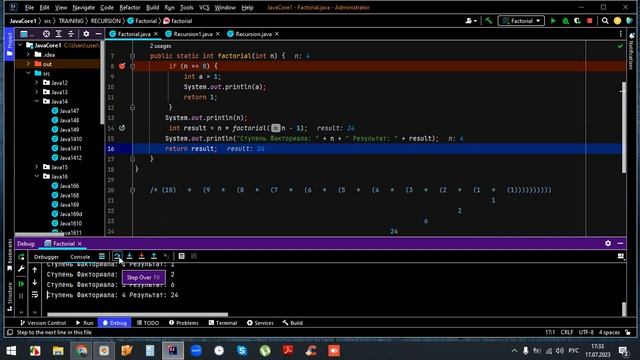This screenshot has height=360, width=640.
Task: Open the Navigate menu
Action: click(x=84, y=7)
